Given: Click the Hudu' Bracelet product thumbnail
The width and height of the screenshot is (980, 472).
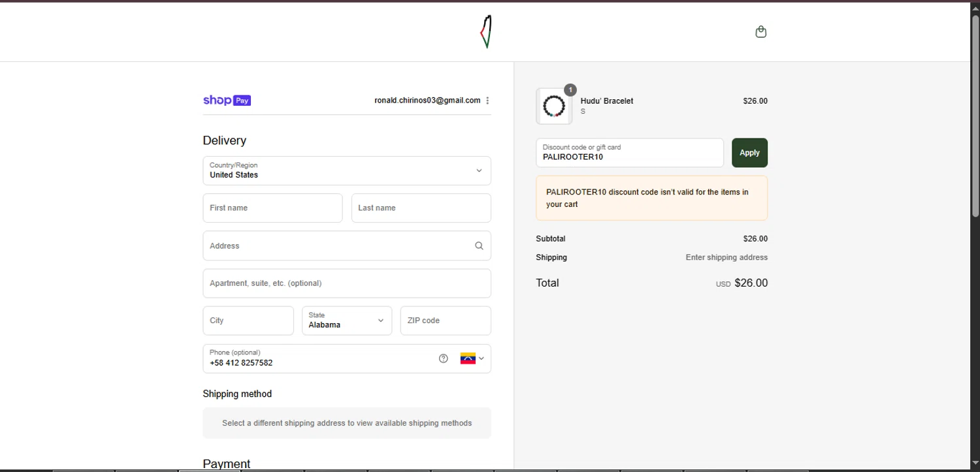Looking at the screenshot, I should coord(554,106).
